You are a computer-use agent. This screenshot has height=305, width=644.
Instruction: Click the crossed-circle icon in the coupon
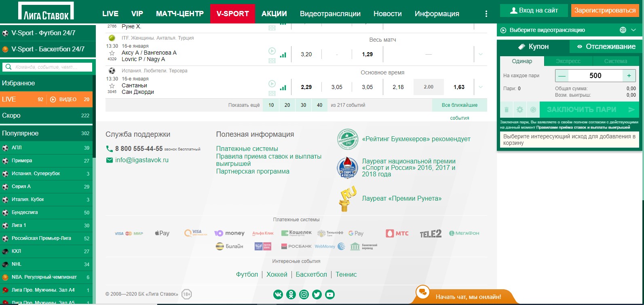tap(533, 110)
